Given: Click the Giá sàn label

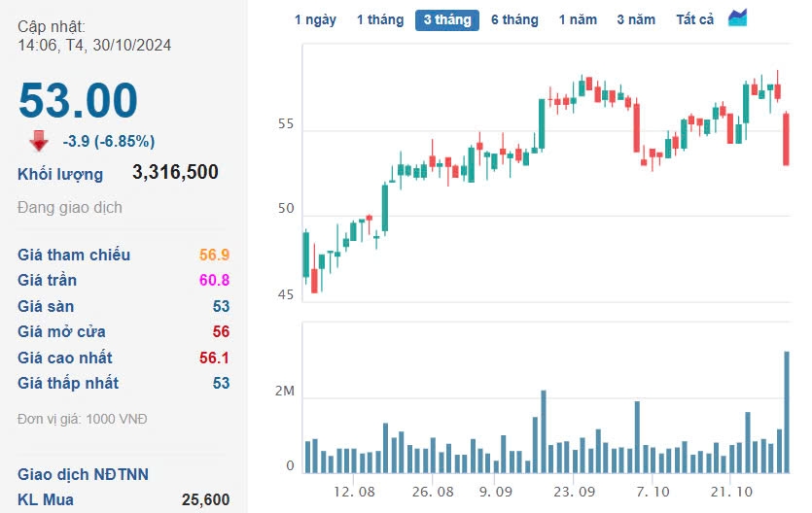Looking at the screenshot, I should pyautogui.click(x=46, y=306).
